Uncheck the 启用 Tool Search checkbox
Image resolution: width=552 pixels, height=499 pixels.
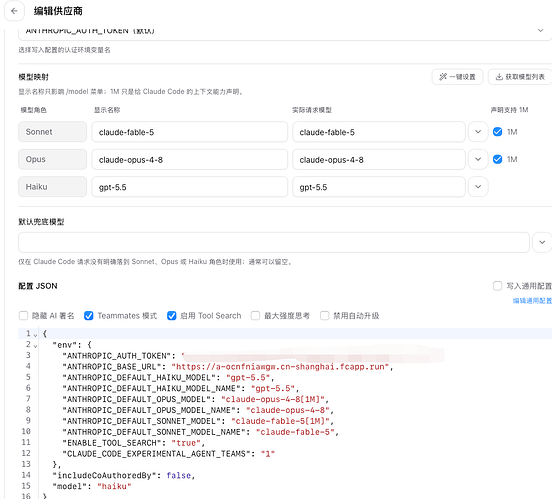171,316
